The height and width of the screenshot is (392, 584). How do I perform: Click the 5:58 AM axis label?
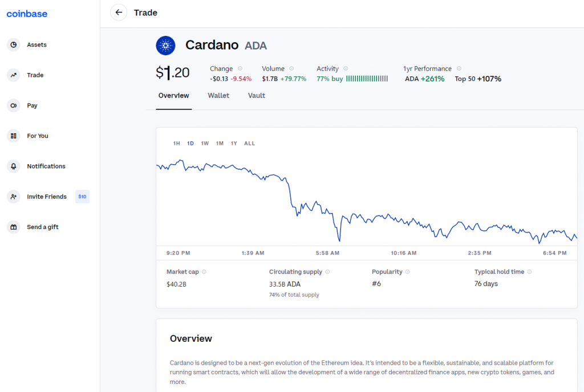click(327, 253)
